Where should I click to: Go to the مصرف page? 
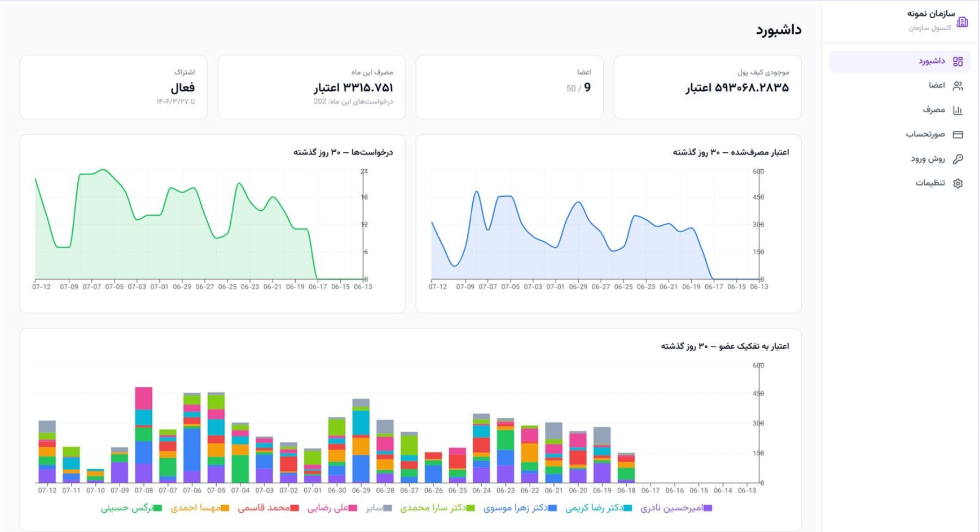pyautogui.click(x=899, y=110)
